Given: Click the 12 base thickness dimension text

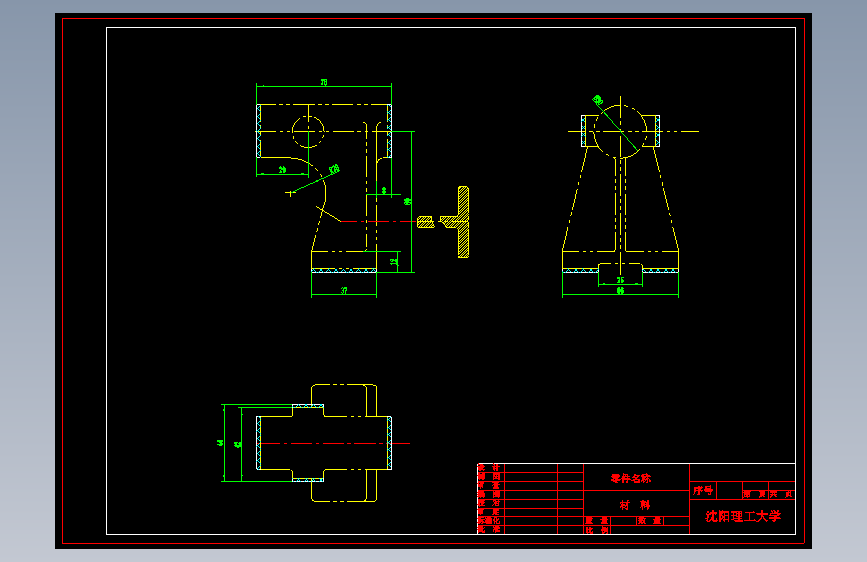Looking at the screenshot, I should pyautogui.click(x=394, y=262).
